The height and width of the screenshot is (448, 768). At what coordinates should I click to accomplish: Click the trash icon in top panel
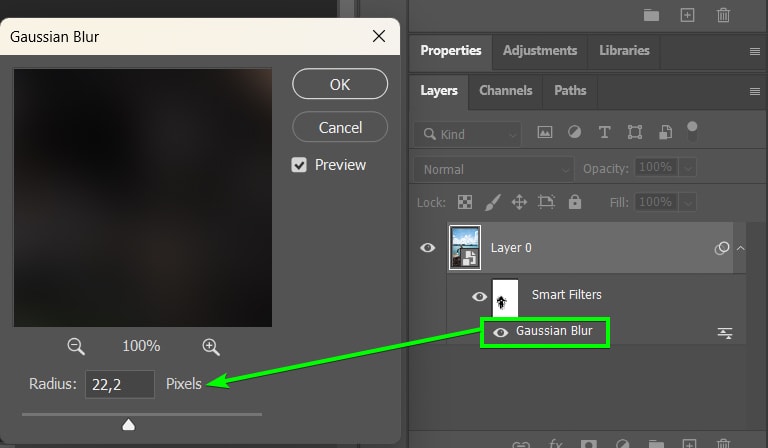click(723, 15)
